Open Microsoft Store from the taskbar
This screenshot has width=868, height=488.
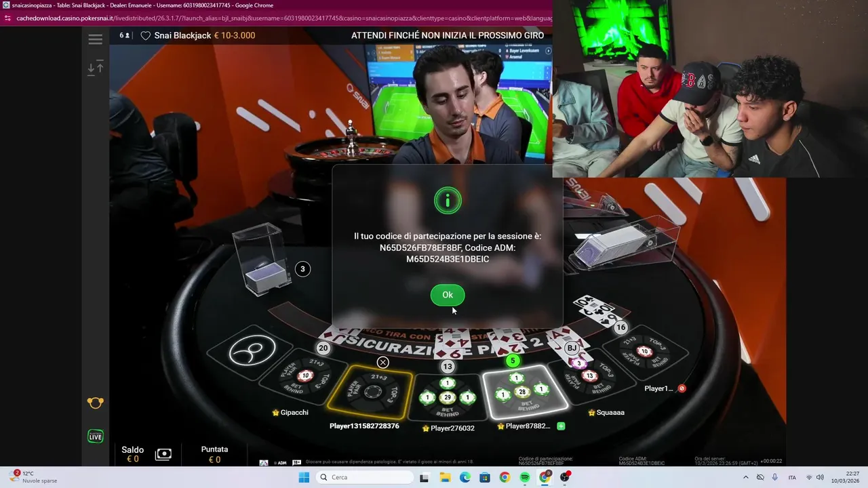[484, 477]
